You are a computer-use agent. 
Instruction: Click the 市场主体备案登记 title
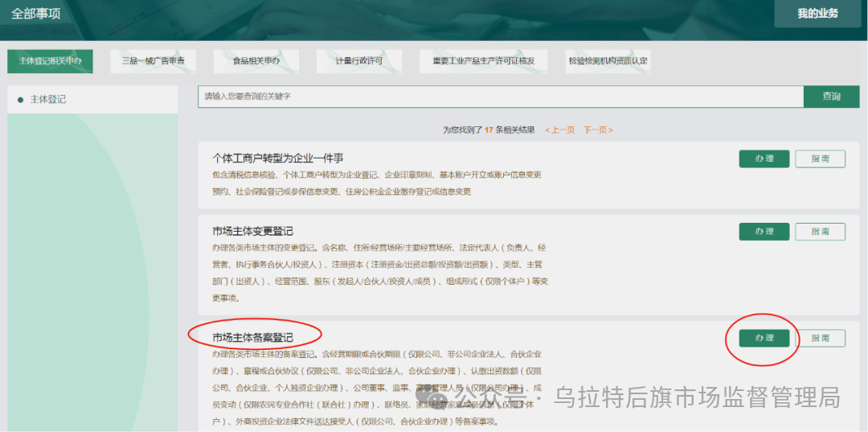point(253,337)
